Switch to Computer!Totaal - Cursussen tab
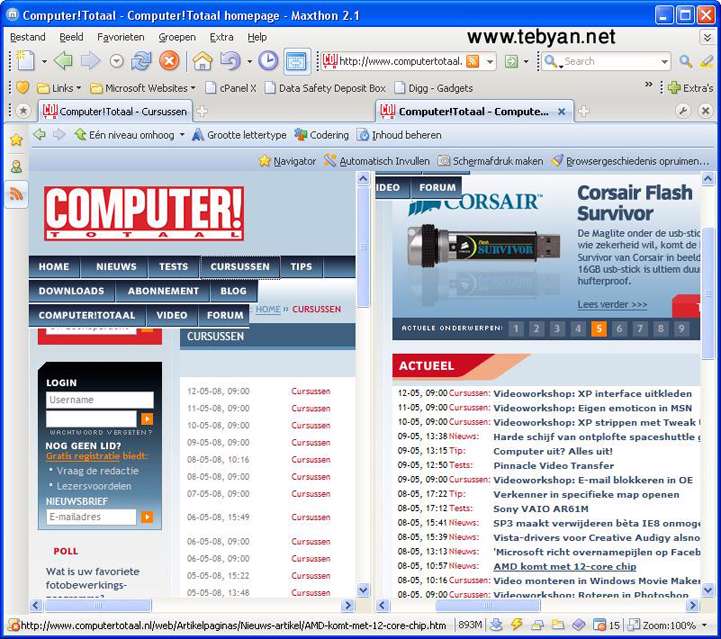This screenshot has height=639, width=721. [x=115, y=111]
